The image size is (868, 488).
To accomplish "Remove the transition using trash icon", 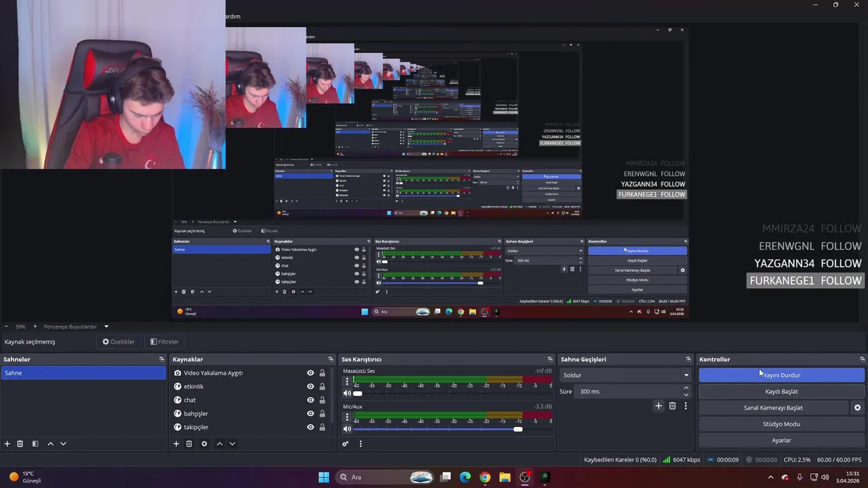I will coord(673,406).
